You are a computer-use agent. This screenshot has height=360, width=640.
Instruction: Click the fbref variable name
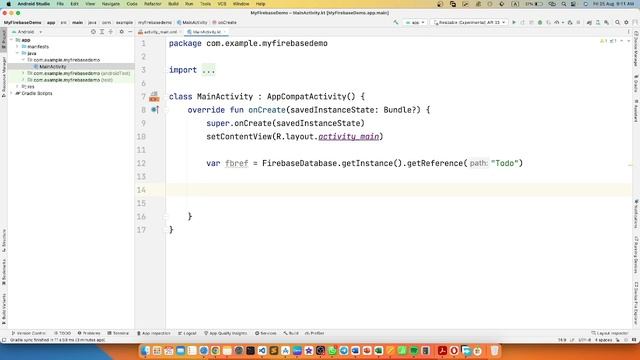pyautogui.click(x=237, y=163)
